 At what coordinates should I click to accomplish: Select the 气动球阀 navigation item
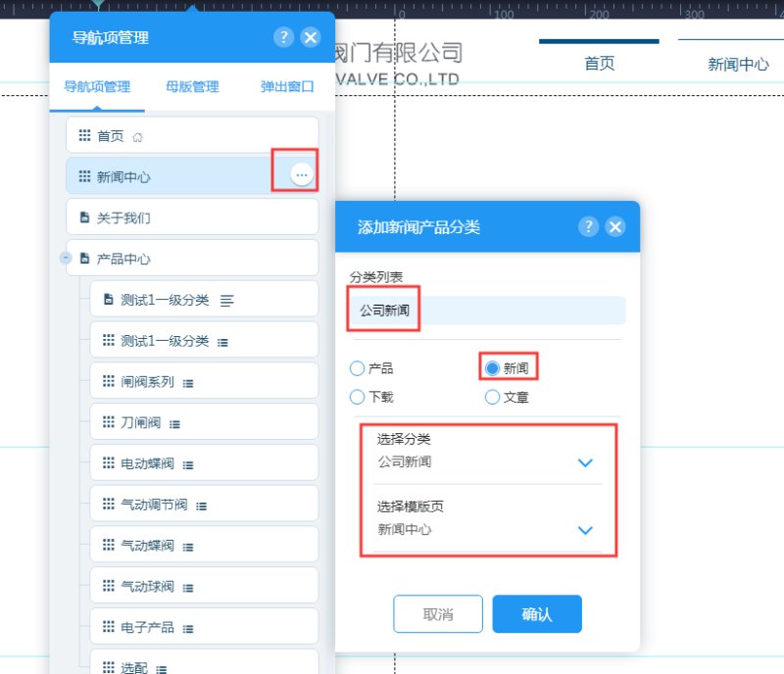(x=205, y=586)
